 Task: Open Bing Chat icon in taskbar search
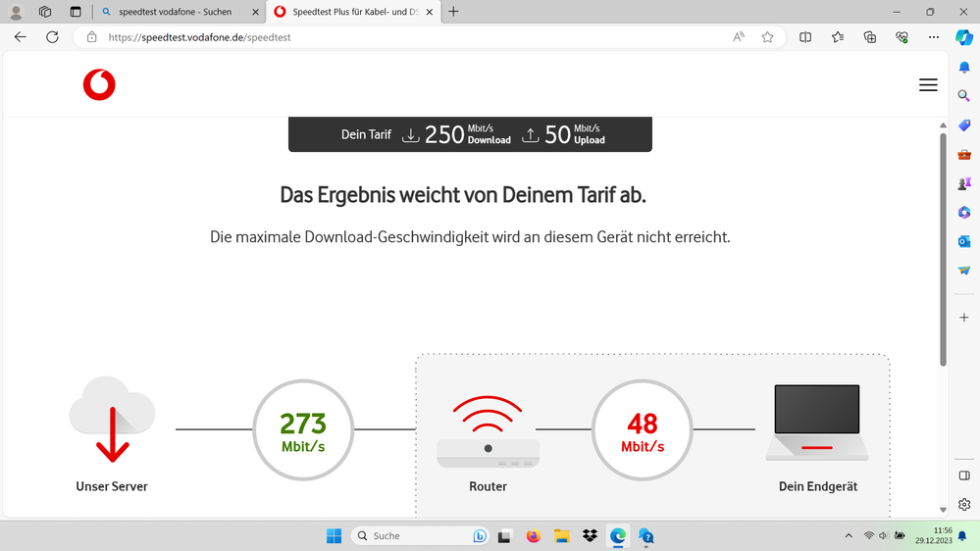(x=480, y=536)
